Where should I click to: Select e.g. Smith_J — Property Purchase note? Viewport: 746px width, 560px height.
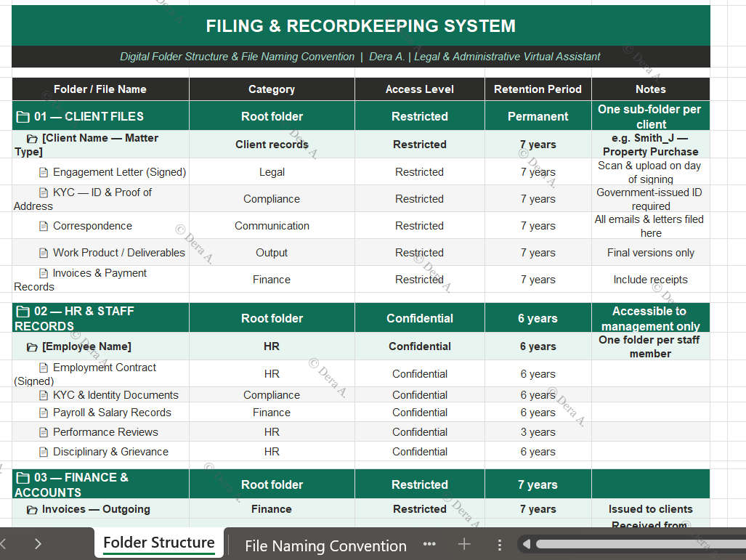click(650, 145)
